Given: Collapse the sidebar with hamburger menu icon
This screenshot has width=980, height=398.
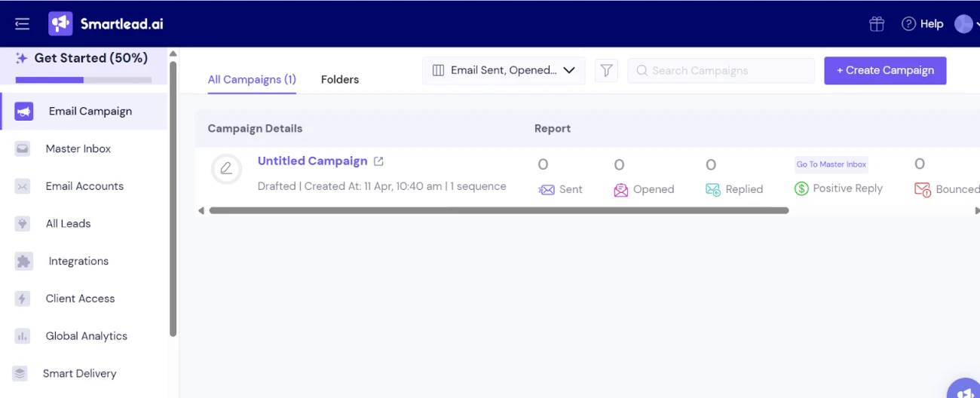Looking at the screenshot, I should tap(22, 24).
